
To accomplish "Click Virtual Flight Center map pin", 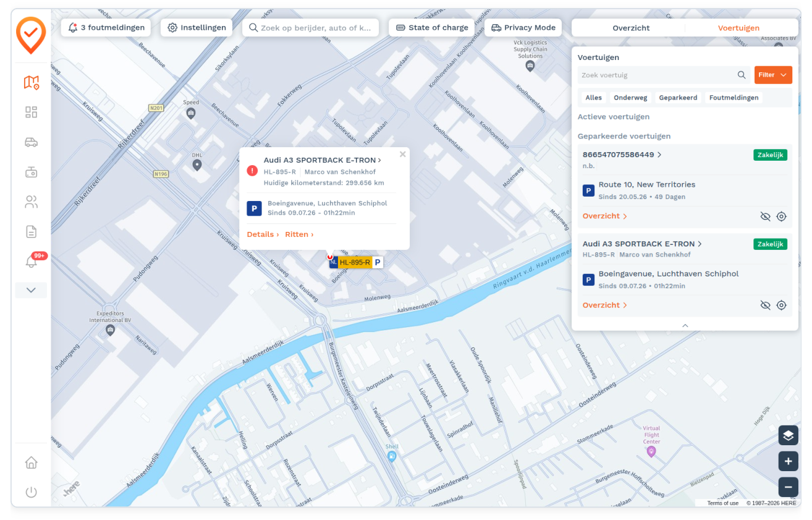I will 651,452.
